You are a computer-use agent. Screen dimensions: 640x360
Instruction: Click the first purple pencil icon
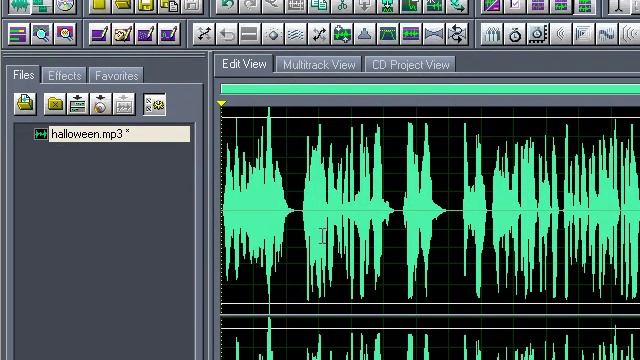pyautogui.click(x=100, y=34)
